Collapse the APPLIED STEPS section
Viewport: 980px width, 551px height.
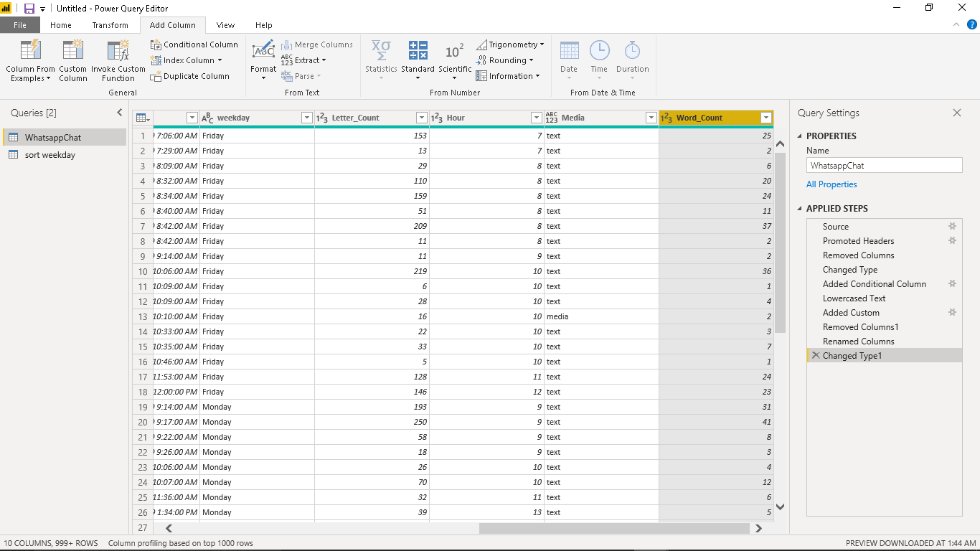pos(801,209)
